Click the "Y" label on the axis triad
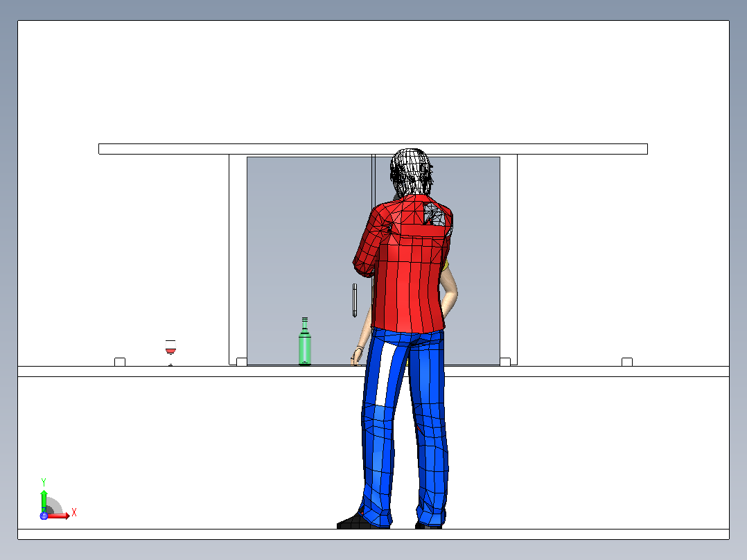 [44, 482]
